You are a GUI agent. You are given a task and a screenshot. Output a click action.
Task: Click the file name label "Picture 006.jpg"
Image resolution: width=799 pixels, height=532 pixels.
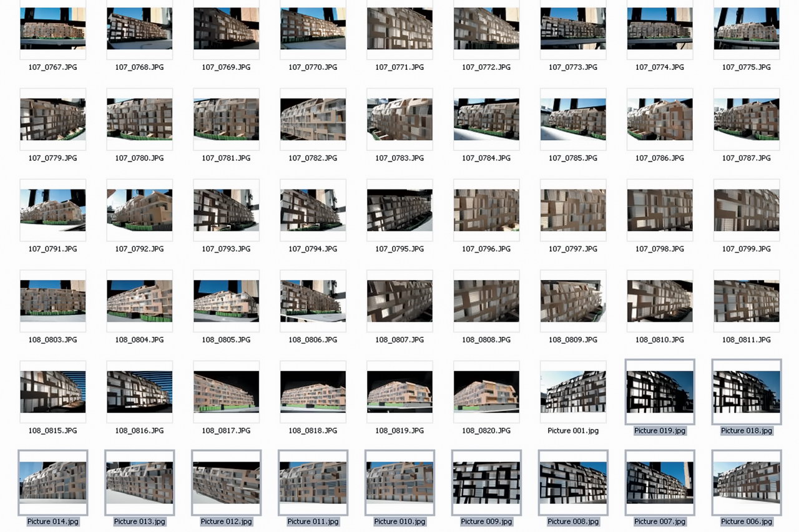point(747,521)
